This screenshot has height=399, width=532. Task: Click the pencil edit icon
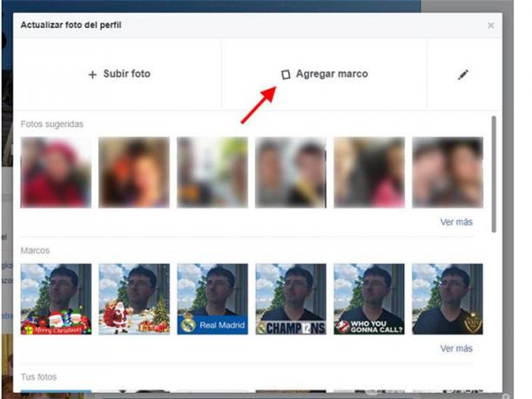463,75
